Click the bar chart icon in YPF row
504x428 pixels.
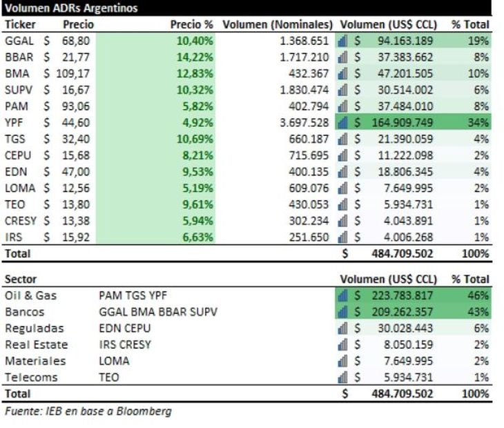click(342, 123)
